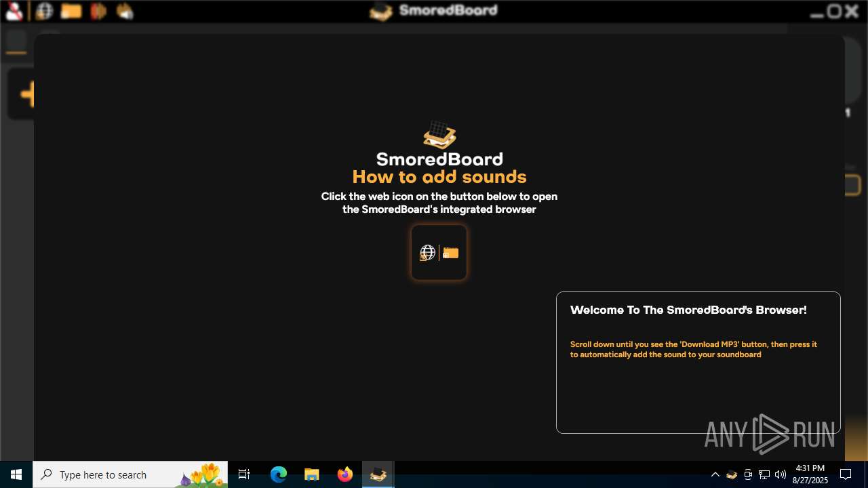Close the SmoredBoard window
This screenshot has height=488, width=868.
tap(852, 11)
